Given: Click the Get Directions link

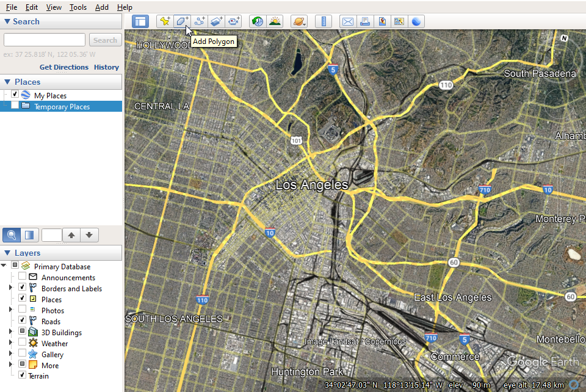Looking at the screenshot, I should tap(64, 67).
